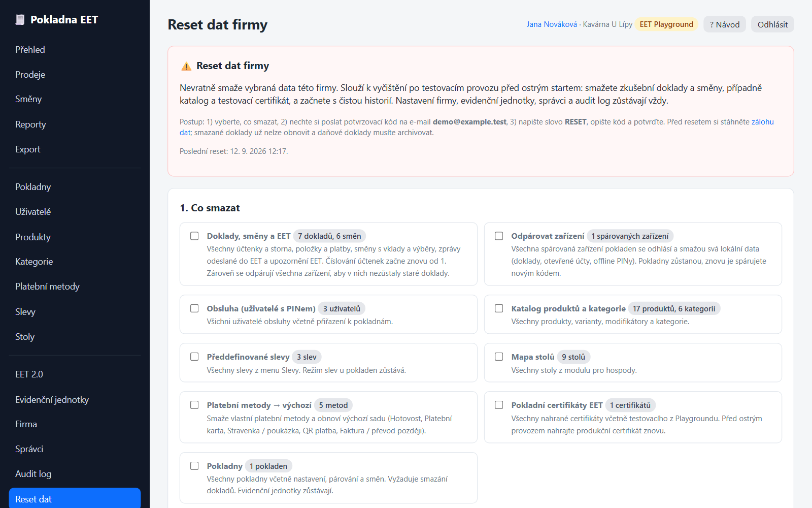
Task: Click the '7 dokladů, 6 směn' count badge
Action: click(x=329, y=236)
